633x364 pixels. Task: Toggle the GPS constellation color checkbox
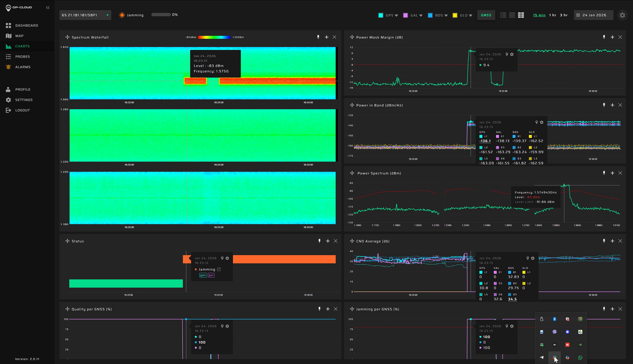381,15
